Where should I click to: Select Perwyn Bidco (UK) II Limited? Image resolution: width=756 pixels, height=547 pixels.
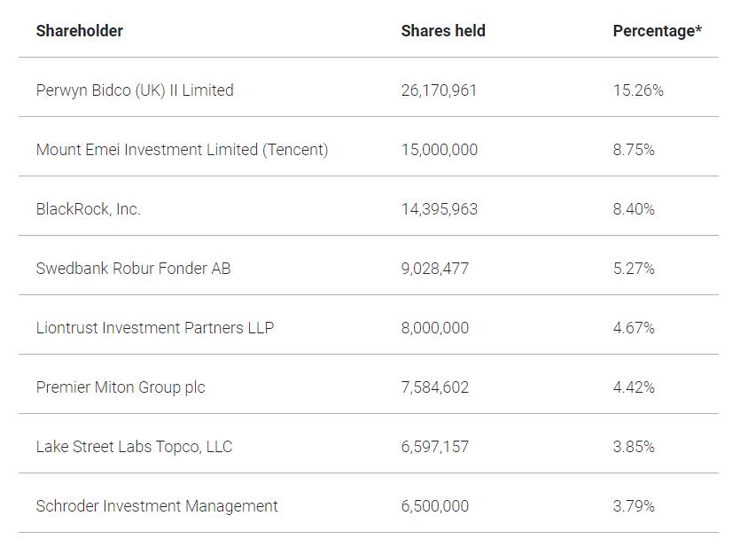135,90
